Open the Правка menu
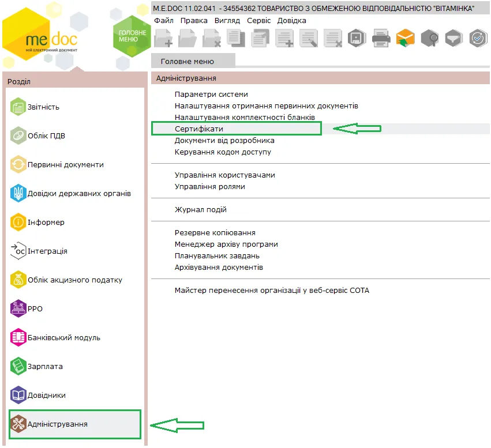Viewport: 491px width, 448px height. [x=194, y=21]
